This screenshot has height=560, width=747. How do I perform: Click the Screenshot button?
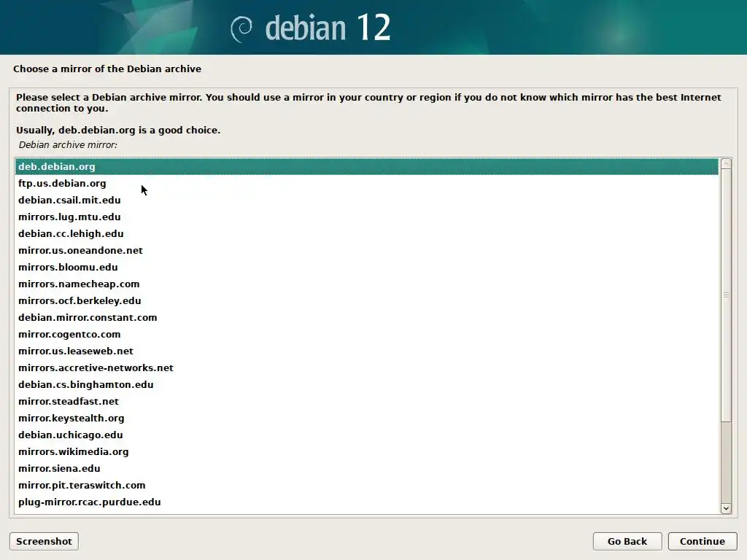pos(44,542)
